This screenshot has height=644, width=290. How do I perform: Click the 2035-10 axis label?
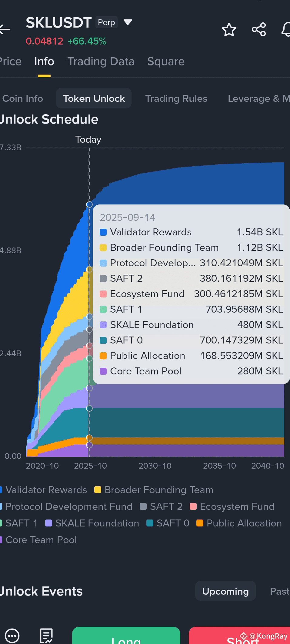tap(219, 466)
